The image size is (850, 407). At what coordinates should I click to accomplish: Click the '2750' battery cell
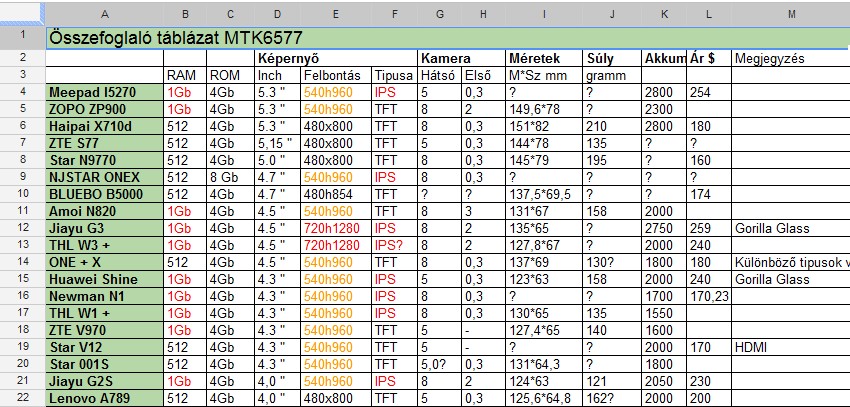pyautogui.click(x=665, y=228)
